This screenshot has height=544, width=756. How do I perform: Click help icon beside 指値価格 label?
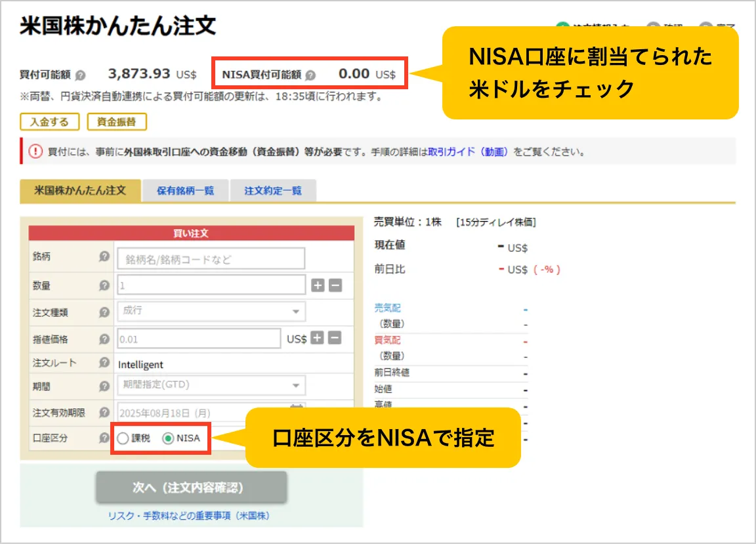click(x=104, y=339)
